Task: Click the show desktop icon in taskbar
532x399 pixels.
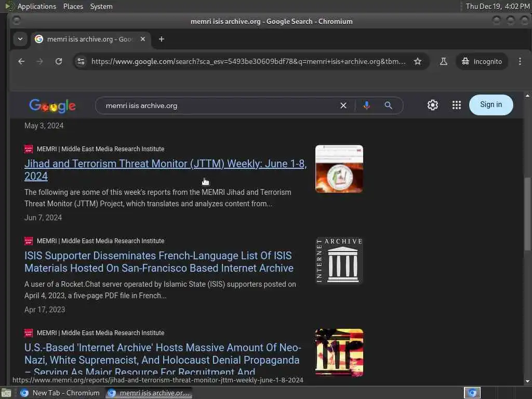Action: coord(6,393)
